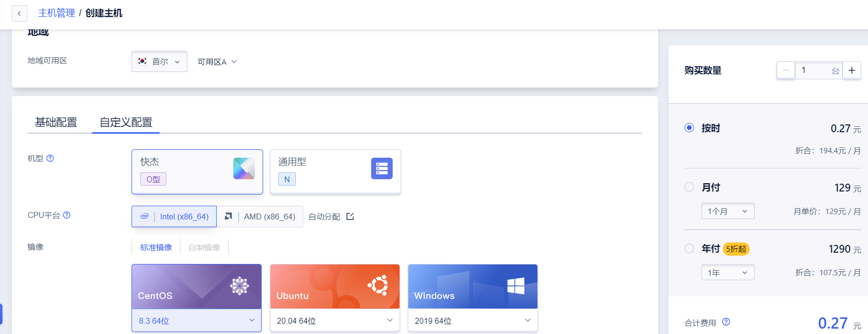
Task: Increase purchase quantity with plus button
Action: (x=852, y=71)
